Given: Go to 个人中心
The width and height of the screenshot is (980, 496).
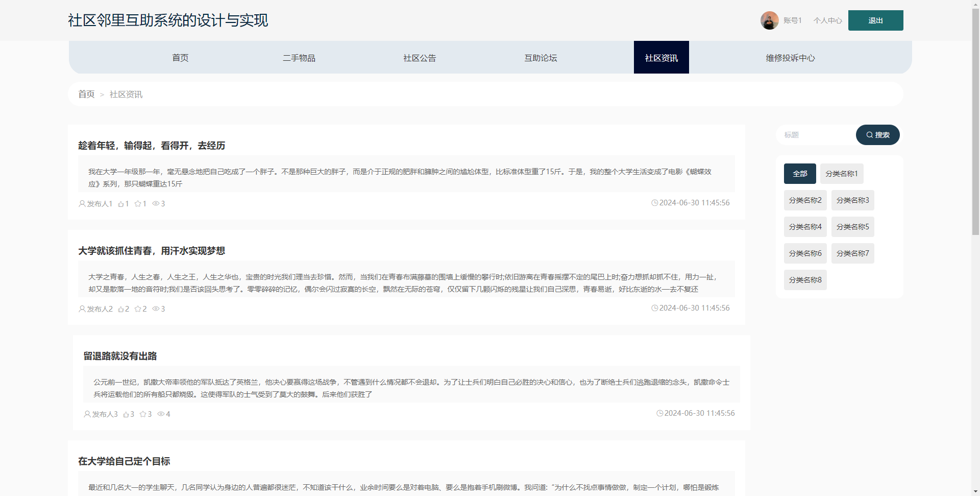Looking at the screenshot, I should click(x=827, y=20).
